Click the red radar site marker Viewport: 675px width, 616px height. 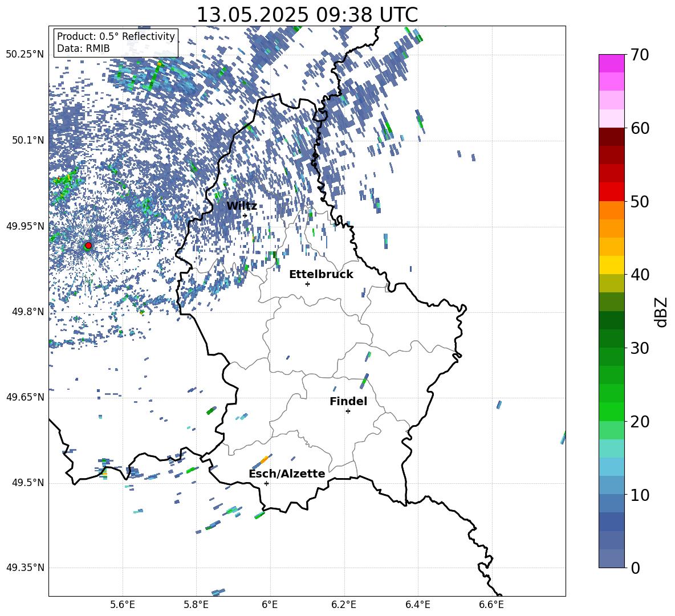(x=88, y=245)
